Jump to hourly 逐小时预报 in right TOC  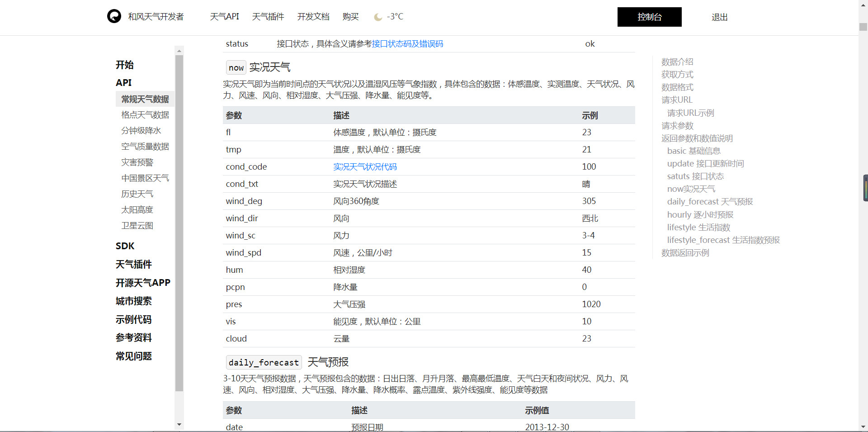pyautogui.click(x=700, y=214)
